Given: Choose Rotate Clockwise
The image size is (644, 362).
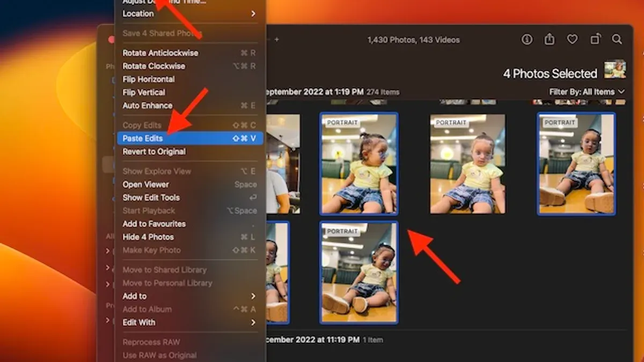Looking at the screenshot, I should pyautogui.click(x=190, y=66).
